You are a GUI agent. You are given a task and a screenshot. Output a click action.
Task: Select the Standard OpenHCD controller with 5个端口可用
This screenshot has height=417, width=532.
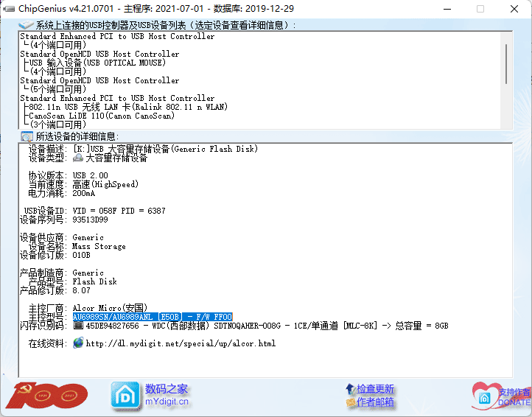[x=99, y=80]
